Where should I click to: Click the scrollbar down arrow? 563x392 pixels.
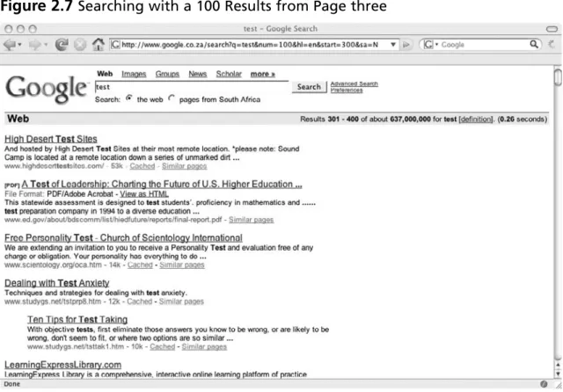point(558,374)
